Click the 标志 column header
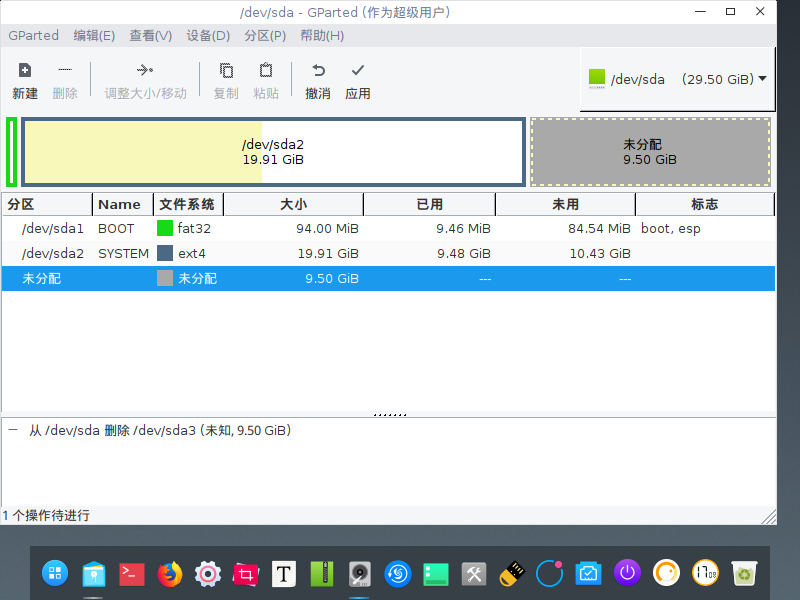The image size is (800, 600). [705, 205]
